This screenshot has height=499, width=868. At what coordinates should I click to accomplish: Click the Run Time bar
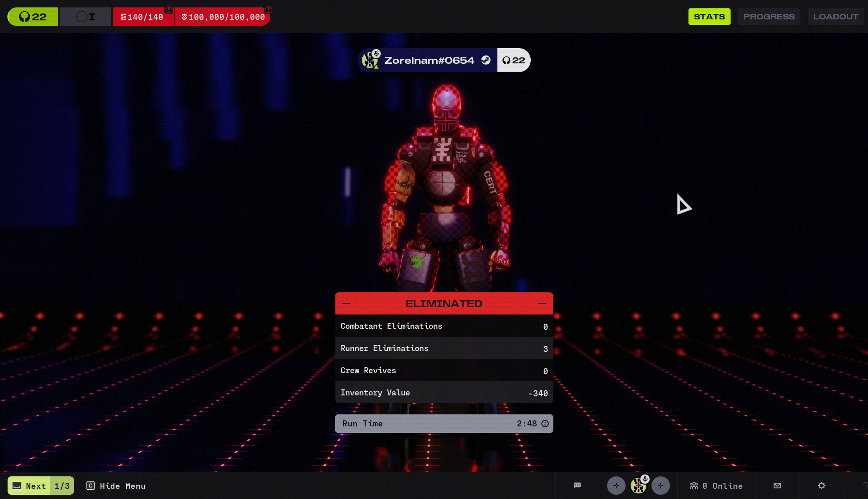(x=444, y=424)
